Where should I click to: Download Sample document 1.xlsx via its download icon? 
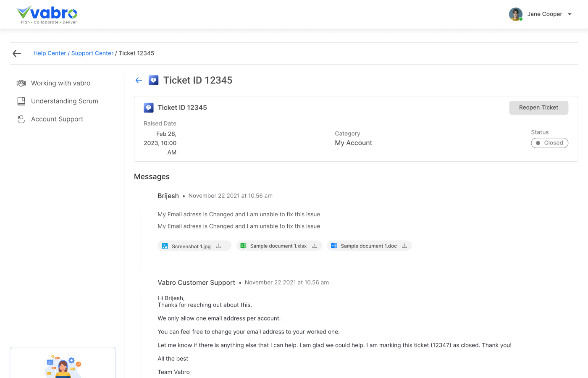[315, 245]
